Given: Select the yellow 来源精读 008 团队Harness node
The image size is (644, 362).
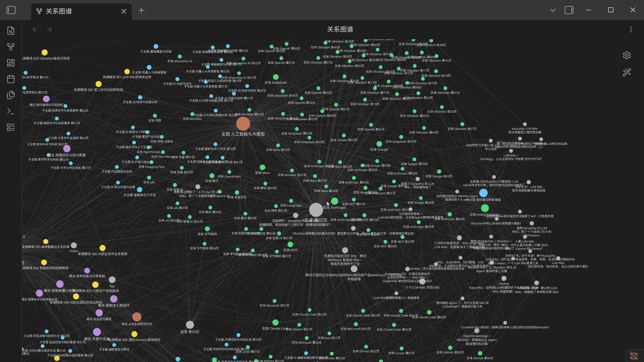Looking at the screenshot, I should pyautogui.click(x=134, y=334).
